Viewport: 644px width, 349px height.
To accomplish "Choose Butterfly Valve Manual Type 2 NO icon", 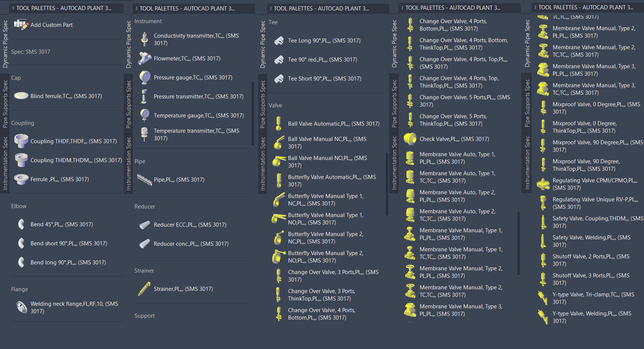I will [x=279, y=257].
